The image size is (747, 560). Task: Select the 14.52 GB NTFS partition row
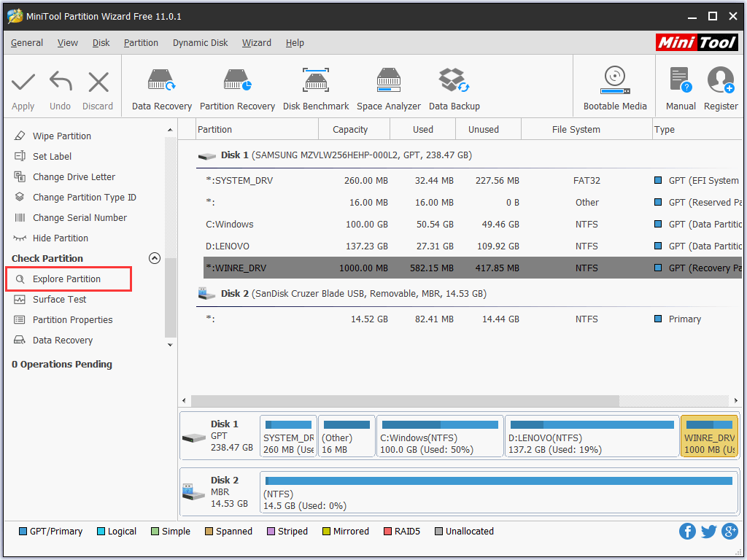point(472,319)
